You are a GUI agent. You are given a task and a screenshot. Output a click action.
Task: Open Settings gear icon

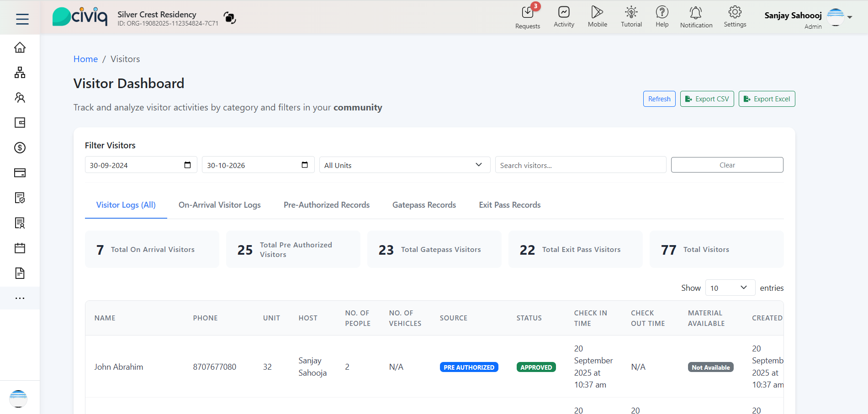735,12
